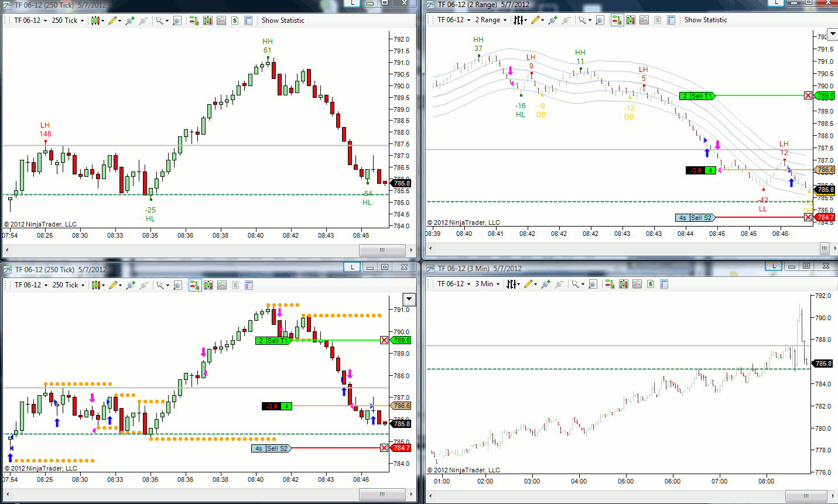The height and width of the screenshot is (504, 838).
Task: Select the Sell T1 order label in 2 Range chart
Action: click(697, 96)
